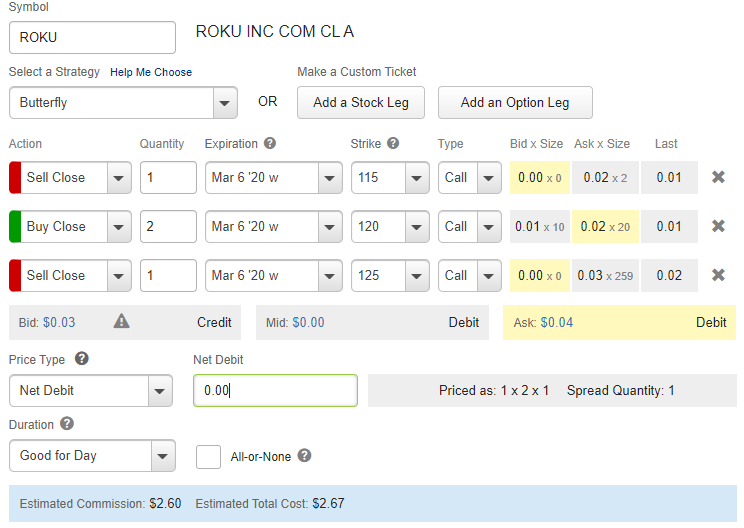Click quantity field of Buy Close leg
This screenshot has height=528, width=744.
(168, 226)
